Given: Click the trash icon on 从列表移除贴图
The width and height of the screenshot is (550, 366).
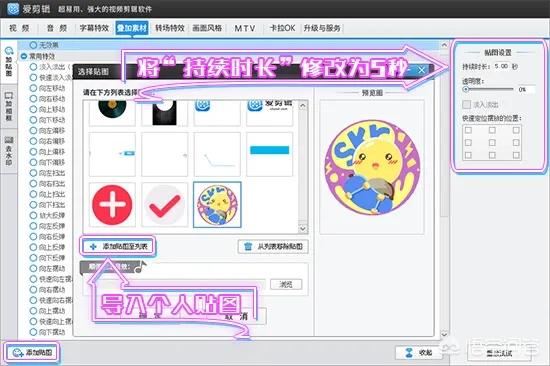Looking at the screenshot, I should 248,246.
